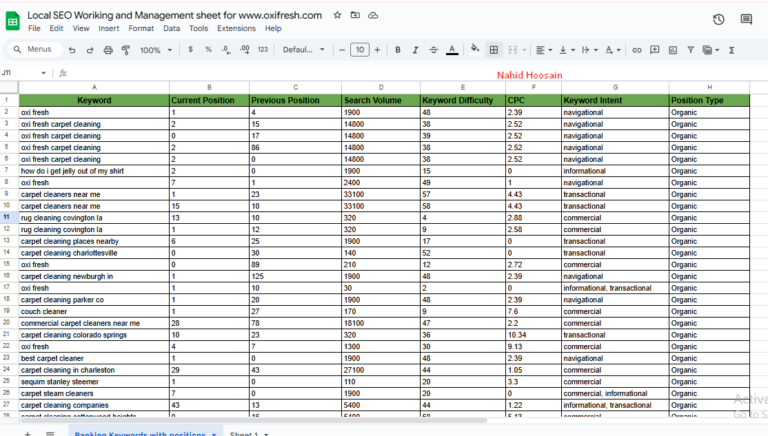This screenshot has height=436, width=768.
Task: Open the Format menu
Action: click(x=141, y=28)
